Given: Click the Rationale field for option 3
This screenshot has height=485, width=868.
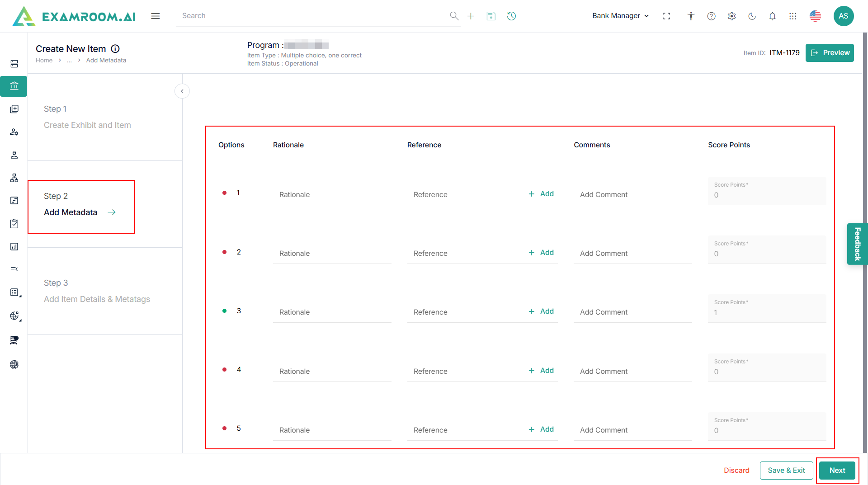Looking at the screenshot, I should coord(332,312).
